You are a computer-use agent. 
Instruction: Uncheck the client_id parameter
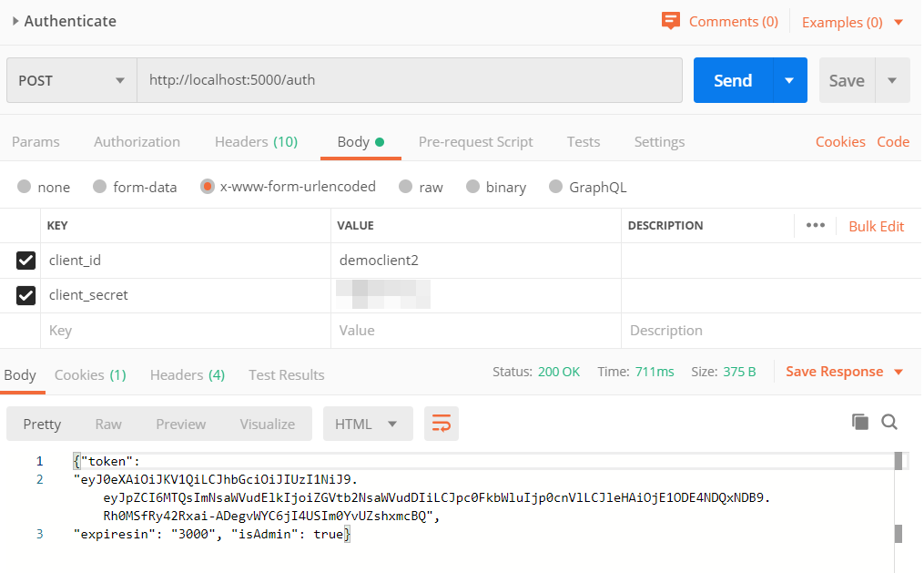coord(25,261)
